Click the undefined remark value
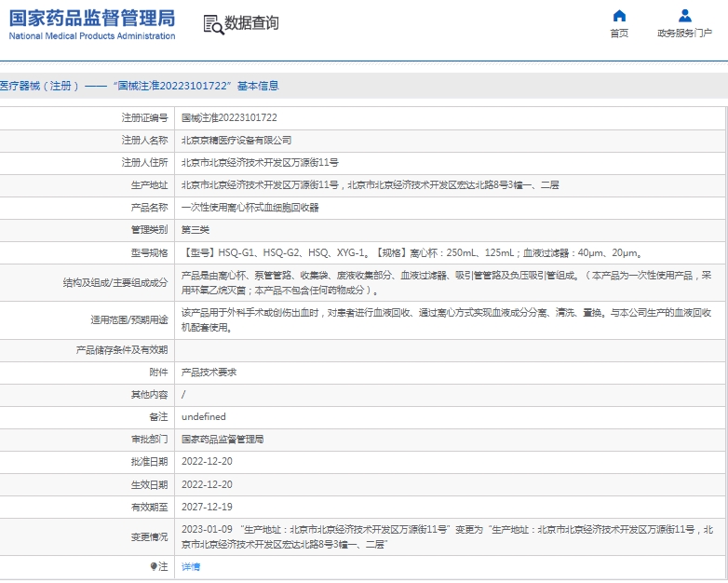This screenshot has width=728, height=583. [203, 416]
